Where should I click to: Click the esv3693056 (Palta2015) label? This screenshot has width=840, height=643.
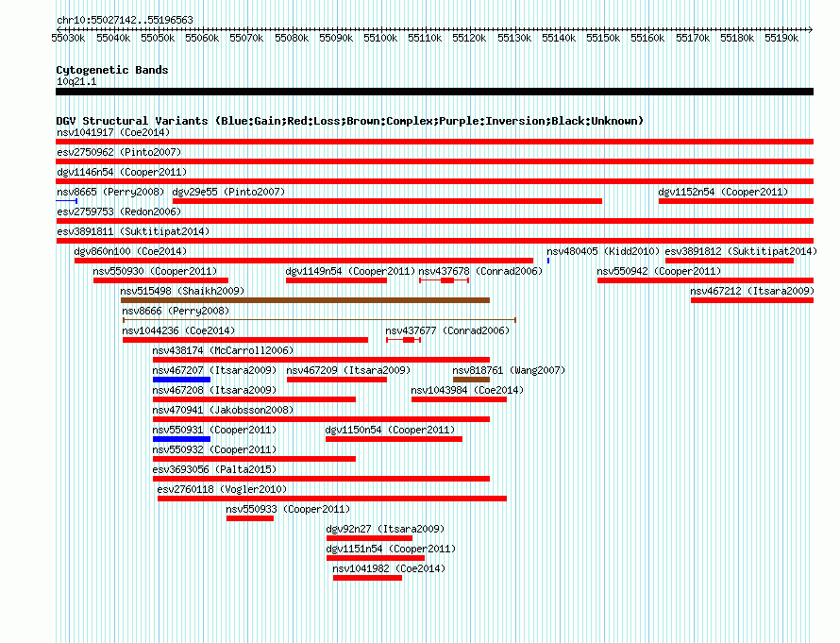pyautogui.click(x=214, y=469)
